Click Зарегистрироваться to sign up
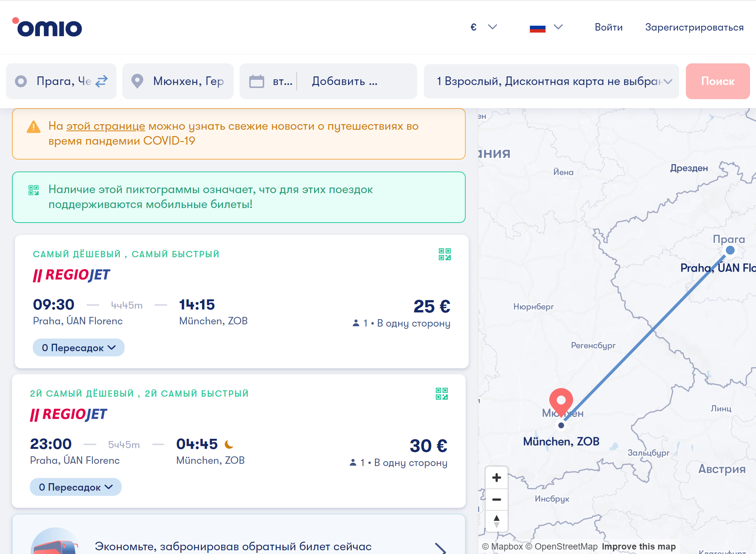The height and width of the screenshot is (554, 756). pos(694,27)
